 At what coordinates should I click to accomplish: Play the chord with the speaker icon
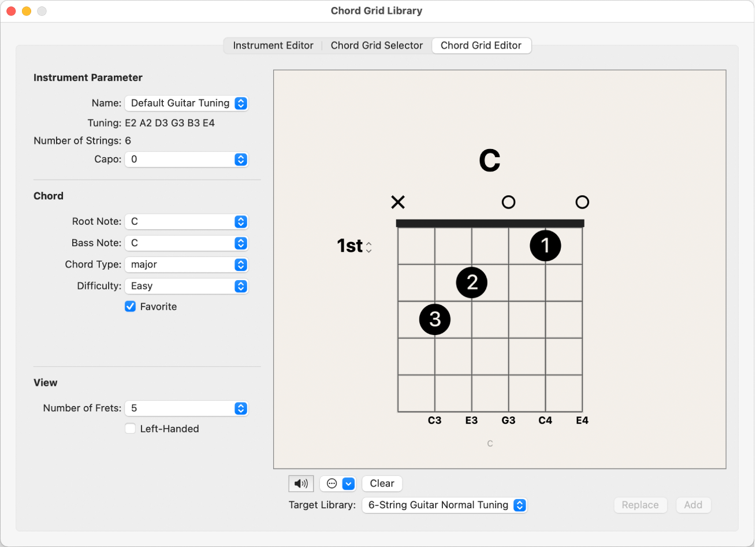pyautogui.click(x=301, y=483)
